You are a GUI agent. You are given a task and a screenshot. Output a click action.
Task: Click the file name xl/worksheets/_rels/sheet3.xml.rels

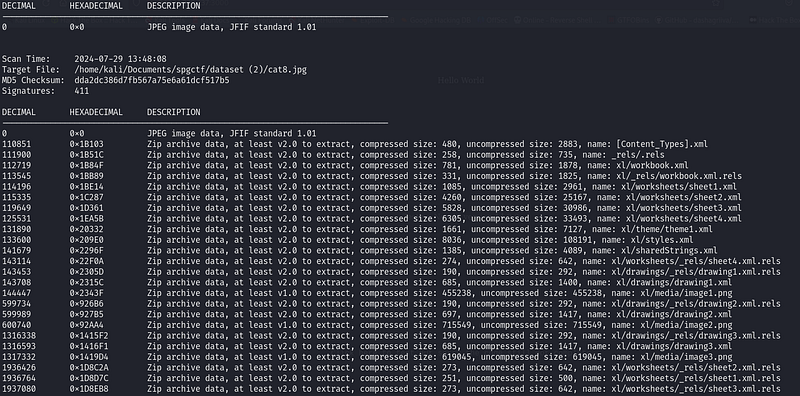tap(696, 389)
